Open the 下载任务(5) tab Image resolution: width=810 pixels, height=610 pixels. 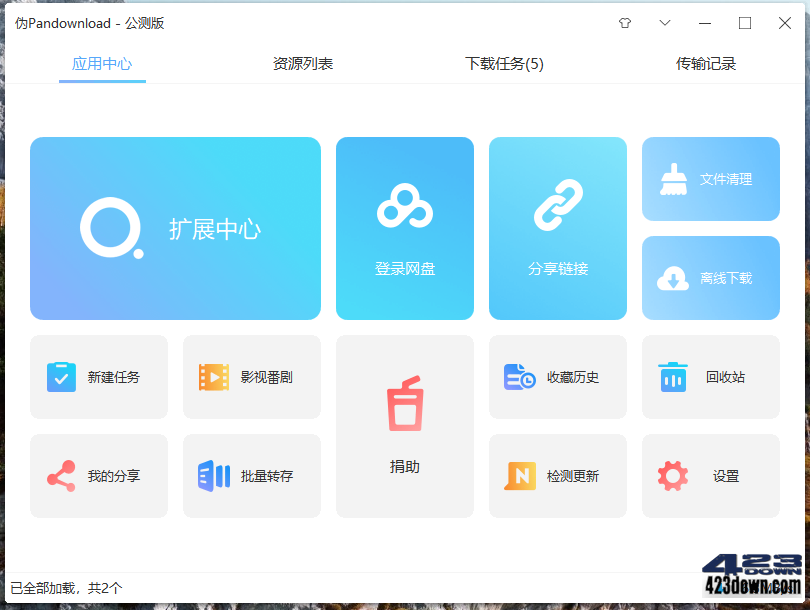coord(504,62)
